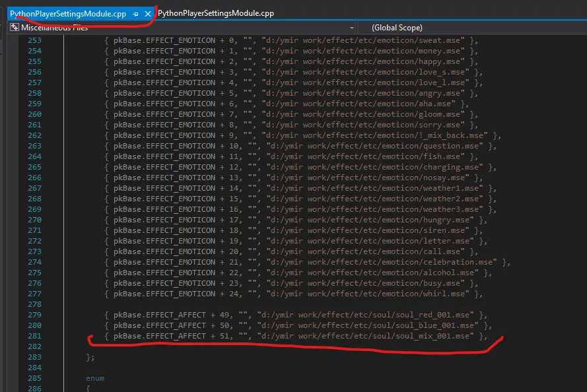This screenshot has width=587, height=392.
Task: Place cursor on the soul_mix_001.mse path
Action: 366,336
